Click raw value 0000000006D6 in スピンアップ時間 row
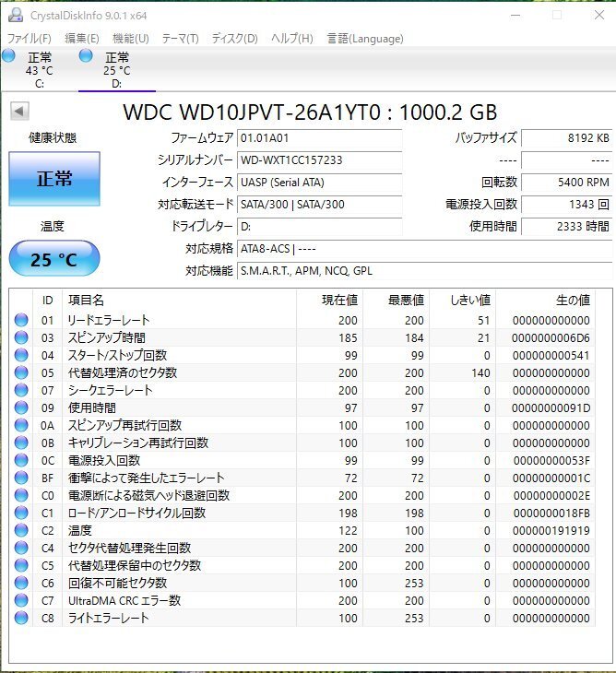The height and width of the screenshot is (673, 616). pos(551,337)
